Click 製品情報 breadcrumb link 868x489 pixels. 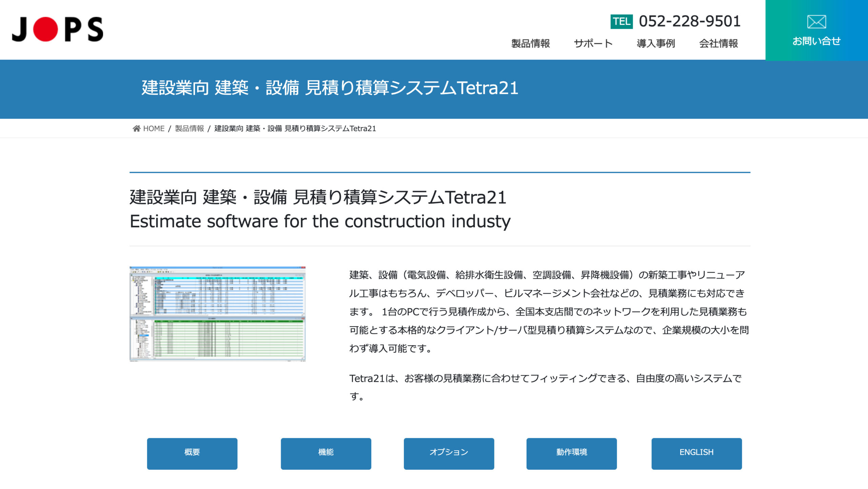coord(189,129)
